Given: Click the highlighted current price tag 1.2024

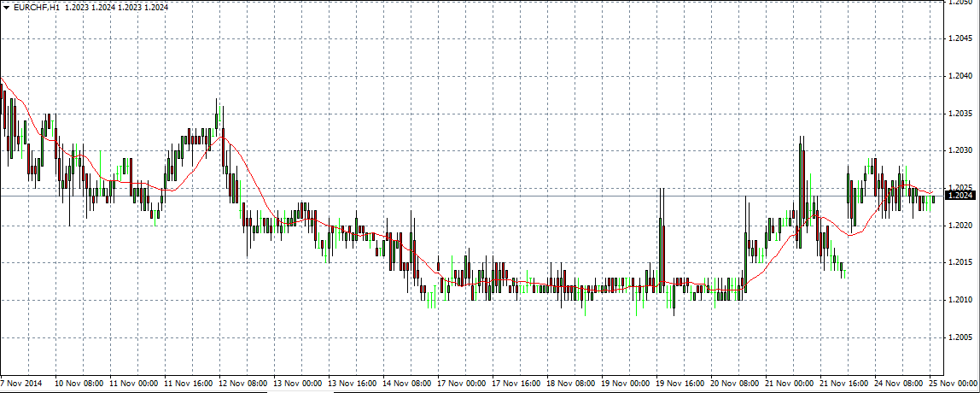Looking at the screenshot, I should (x=961, y=196).
